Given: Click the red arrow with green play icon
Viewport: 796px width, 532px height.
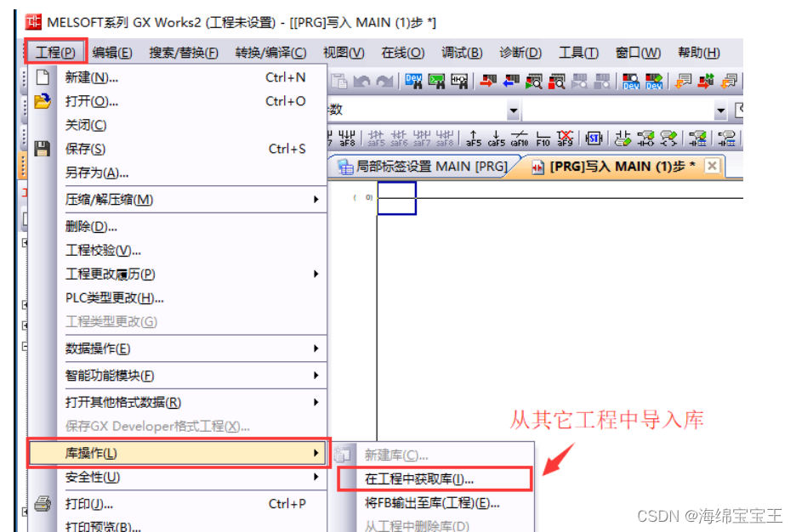Looking at the screenshot, I should tap(706, 81).
